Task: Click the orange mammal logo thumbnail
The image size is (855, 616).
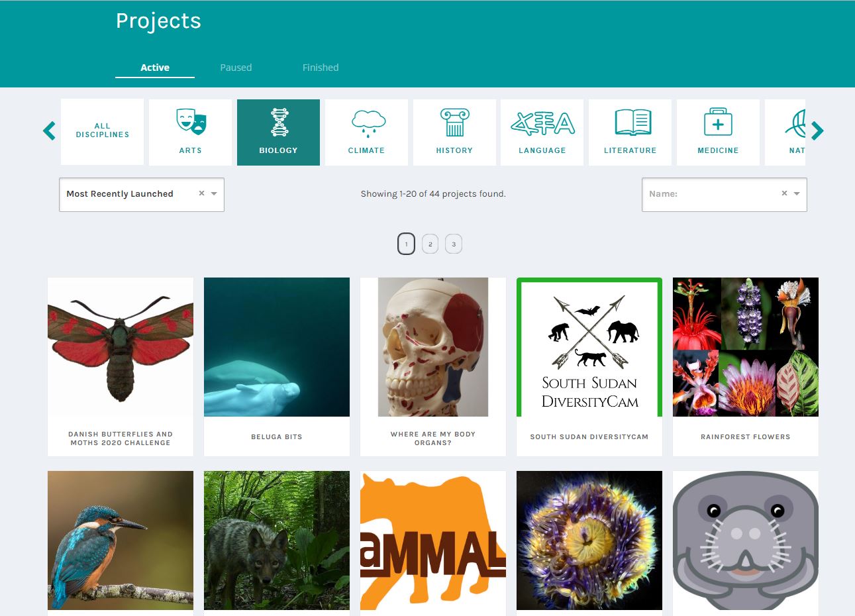Action: tap(433, 540)
